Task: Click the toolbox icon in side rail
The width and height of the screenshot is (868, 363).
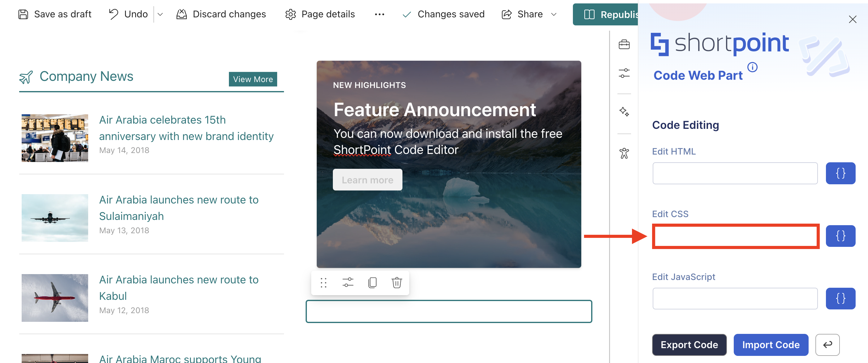Action: coord(624,44)
